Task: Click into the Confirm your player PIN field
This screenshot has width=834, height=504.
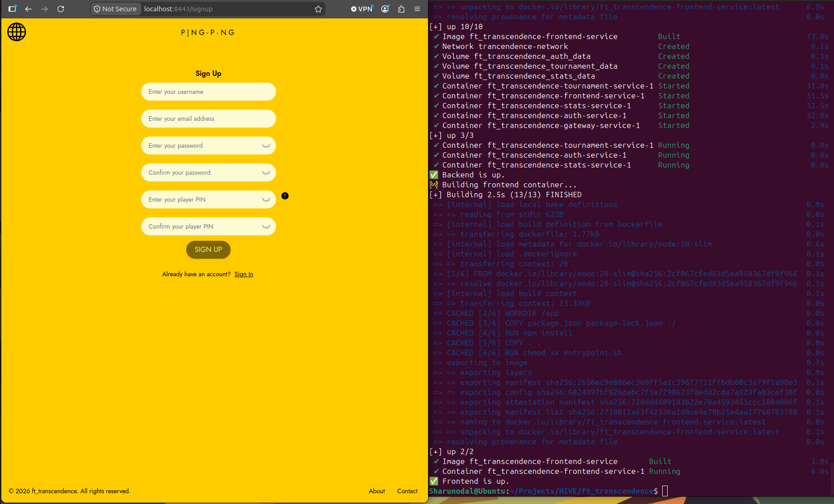Action: 208,226
